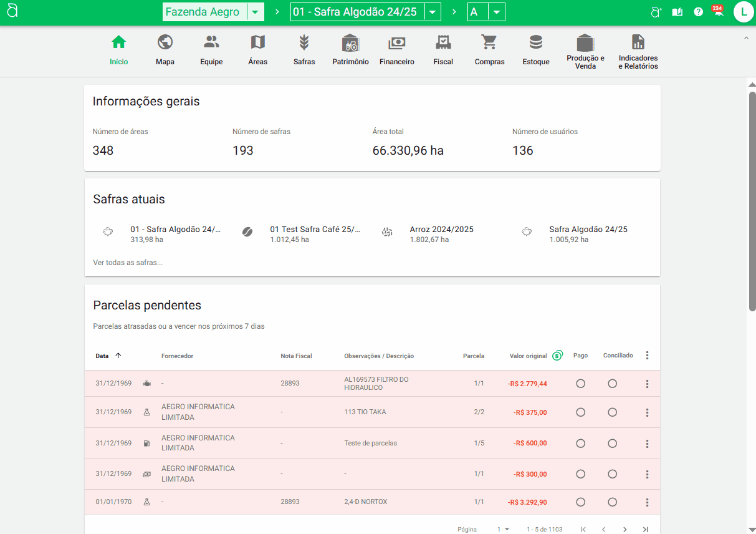Go to Financeiro money icon
Viewport: 756px width, 534px height.
397,42
